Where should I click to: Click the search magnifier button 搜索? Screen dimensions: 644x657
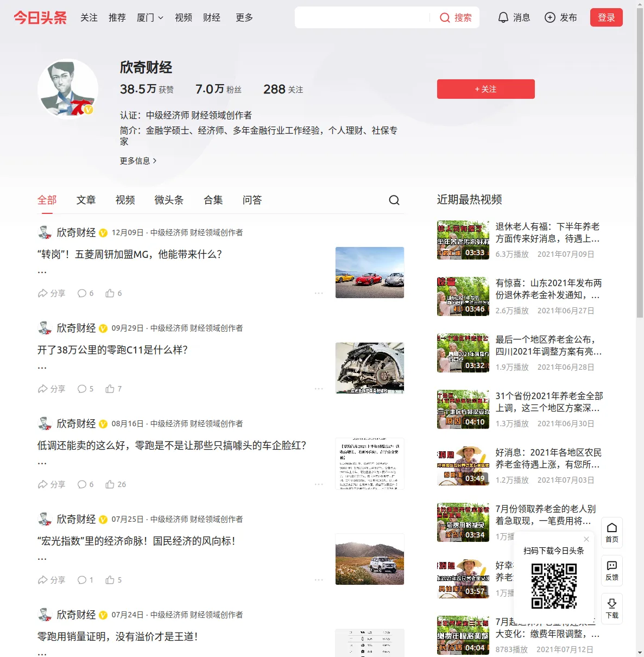pos(456,17)
